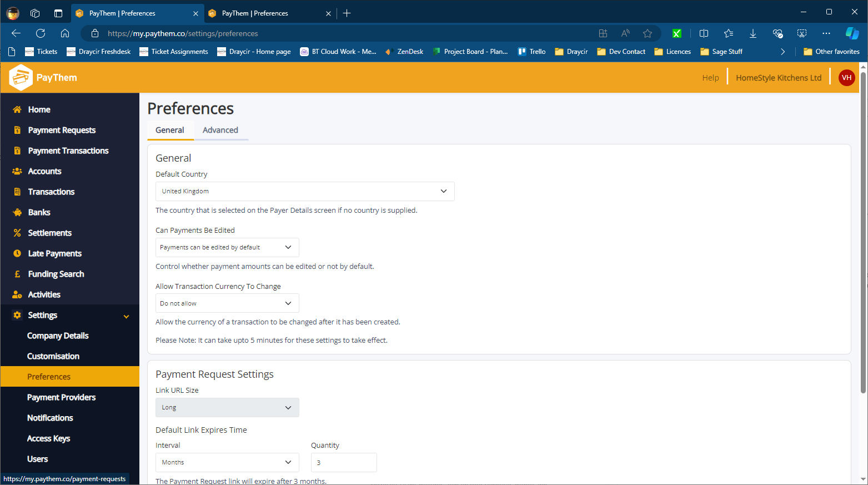Open the Excel extension icon
This screenshot has width=868, height=485.
click(677, 33)
